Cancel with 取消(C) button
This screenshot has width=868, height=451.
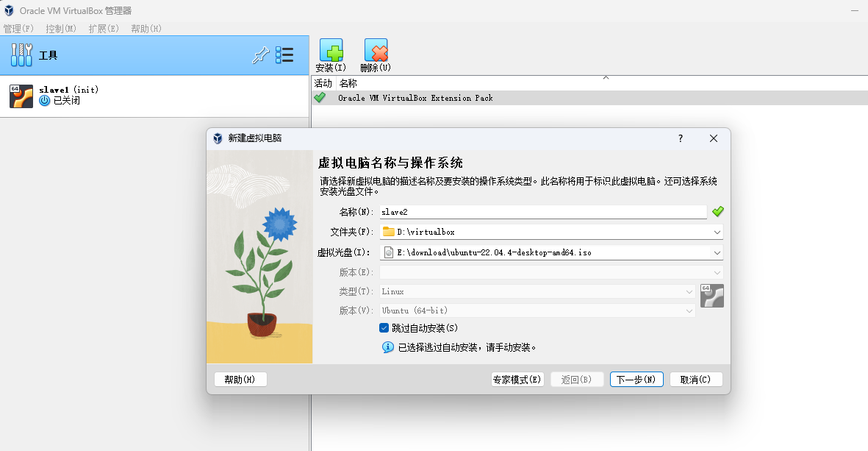(696, 380)
